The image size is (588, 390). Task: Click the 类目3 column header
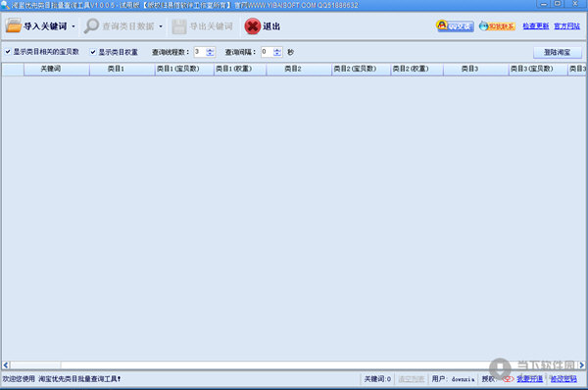476,69
